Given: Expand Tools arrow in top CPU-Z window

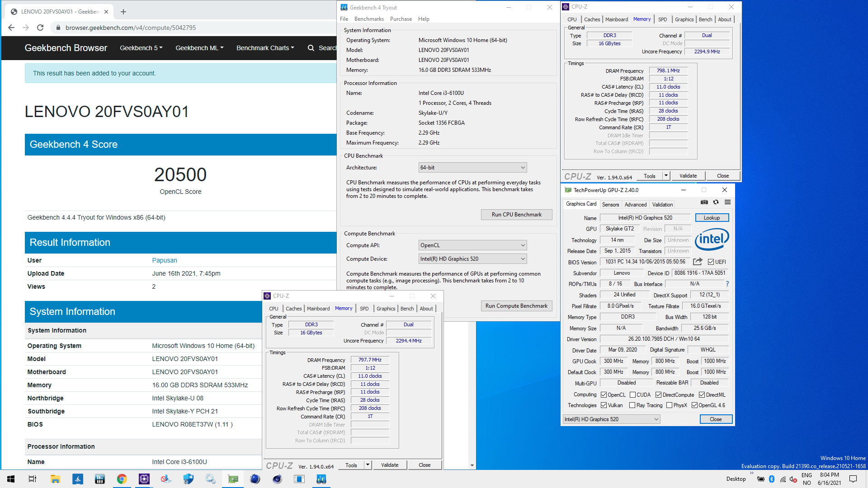Looking at the screenshot, I should (x=666, y=176).
